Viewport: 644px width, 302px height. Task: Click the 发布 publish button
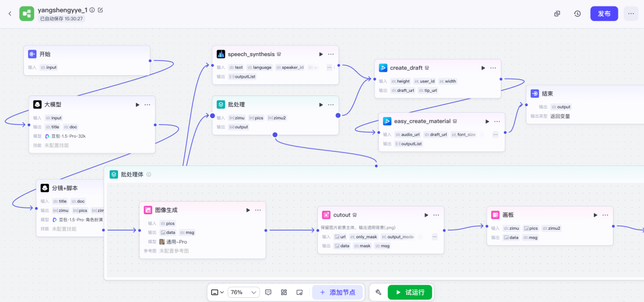[x=604, y=14]
